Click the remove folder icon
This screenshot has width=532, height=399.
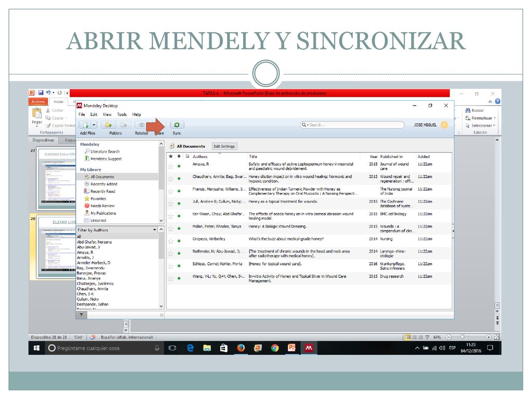124,125
